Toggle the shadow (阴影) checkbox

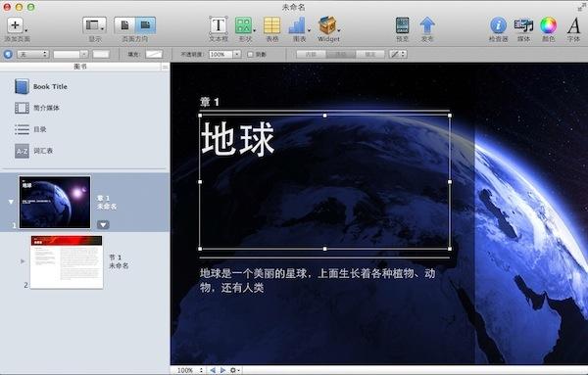pyautogui.click(x=250, y=54)
